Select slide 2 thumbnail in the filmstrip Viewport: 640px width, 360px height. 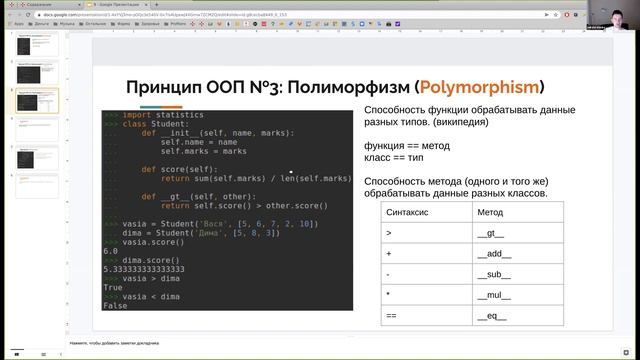37,73
